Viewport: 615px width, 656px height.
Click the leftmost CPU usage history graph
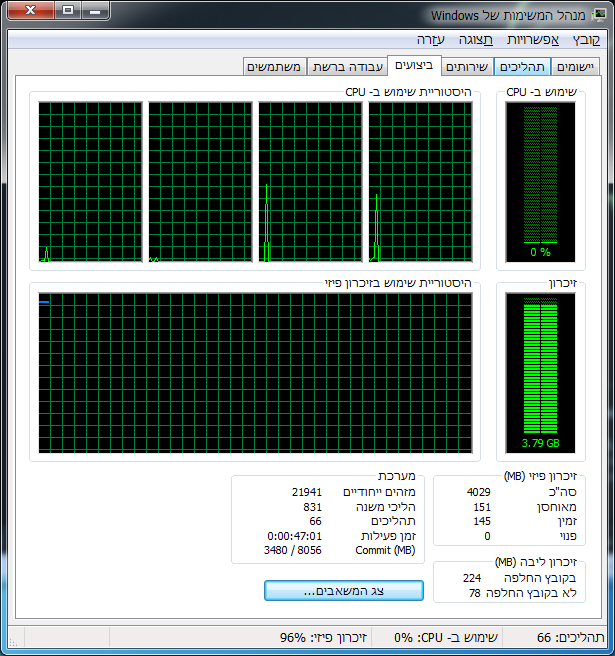point(91,182)
